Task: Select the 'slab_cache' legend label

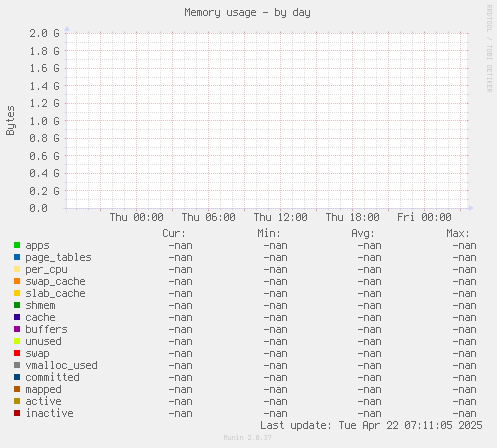Action: [x=55, y=294]
